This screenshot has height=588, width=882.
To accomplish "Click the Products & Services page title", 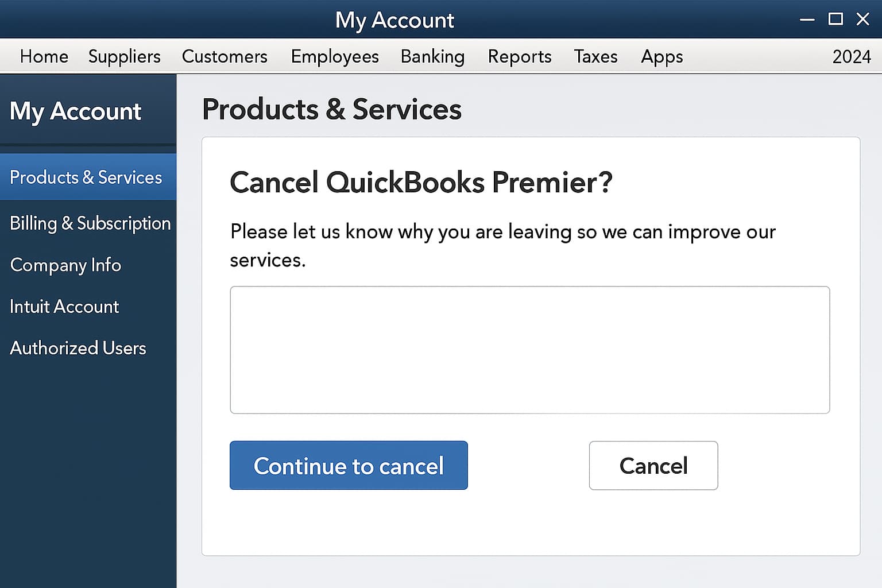I will [x=331, y=109].
